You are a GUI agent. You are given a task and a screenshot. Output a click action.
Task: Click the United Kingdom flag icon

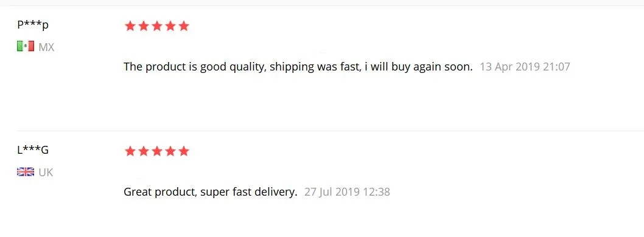pos(26,172)
